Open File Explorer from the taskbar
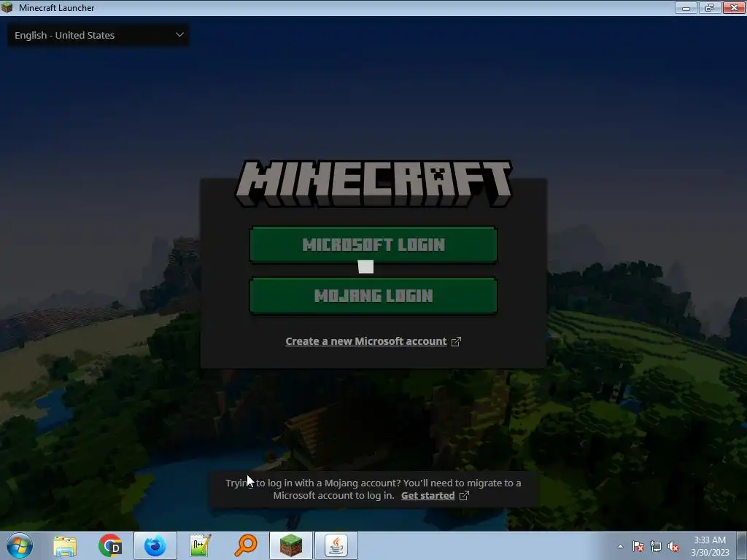 (65, 546)
